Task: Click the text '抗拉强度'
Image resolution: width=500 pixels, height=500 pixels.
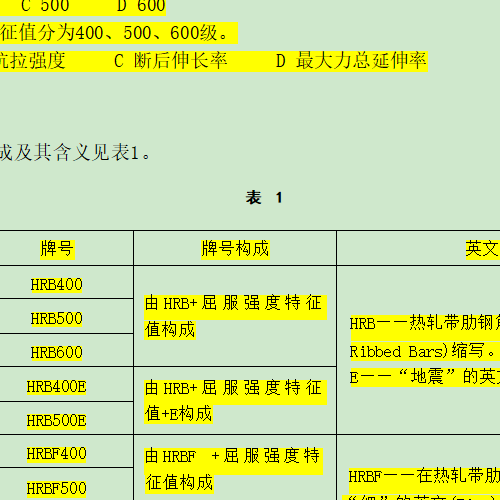Action: [33, 61]
